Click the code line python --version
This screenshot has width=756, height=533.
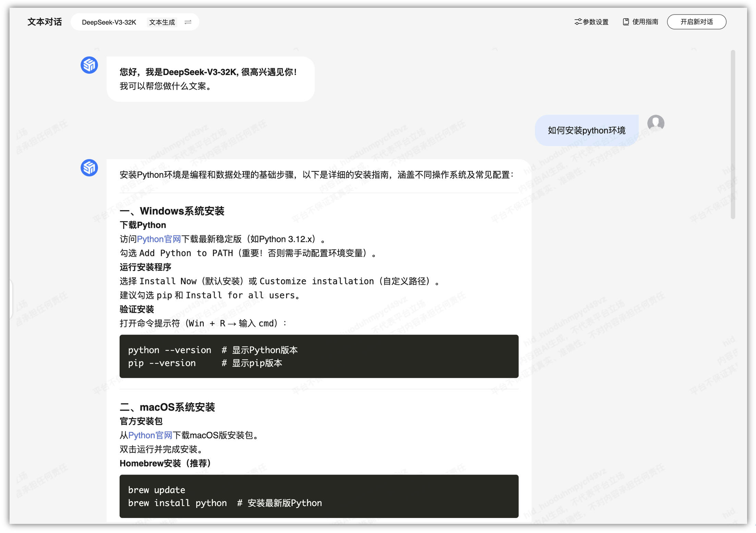213,350
